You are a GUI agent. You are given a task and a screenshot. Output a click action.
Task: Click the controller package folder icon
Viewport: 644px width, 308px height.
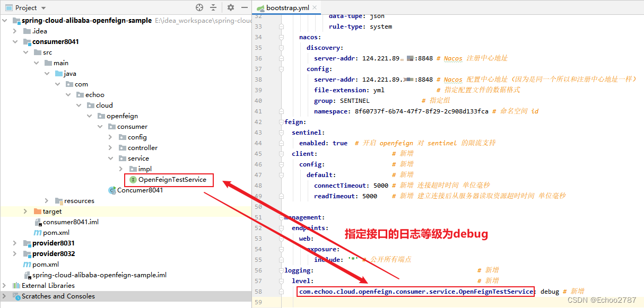tap(123, 148)
